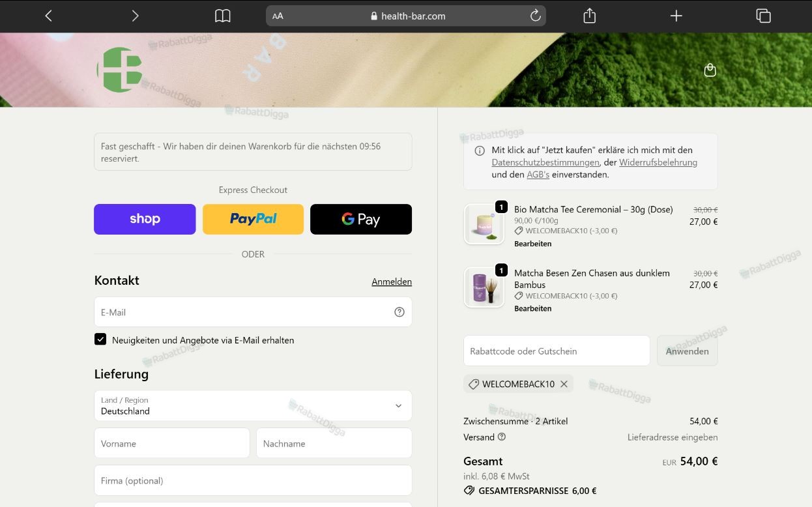Click the Gesamt total 54,00 € amount
812x507 pixels.
pos(699,461)
